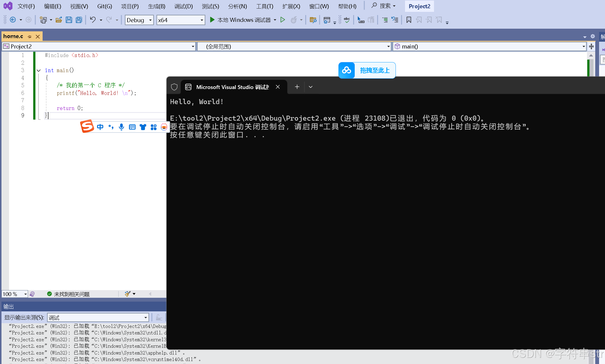Collapse the main() function code block
The height and width of the screenshot is (364, 605).
(38, 70)
